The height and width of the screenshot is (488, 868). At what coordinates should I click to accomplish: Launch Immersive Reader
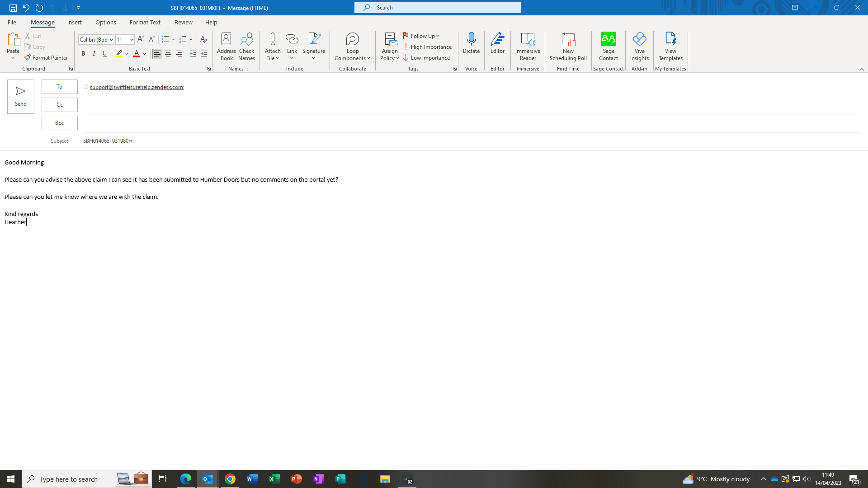pyautogui.click(x=528, y=46)
